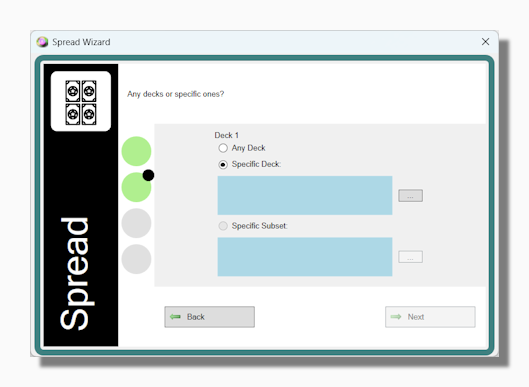Click the Specific Subset blue selection field
This screenshot has height=387, width=529.
305,257
